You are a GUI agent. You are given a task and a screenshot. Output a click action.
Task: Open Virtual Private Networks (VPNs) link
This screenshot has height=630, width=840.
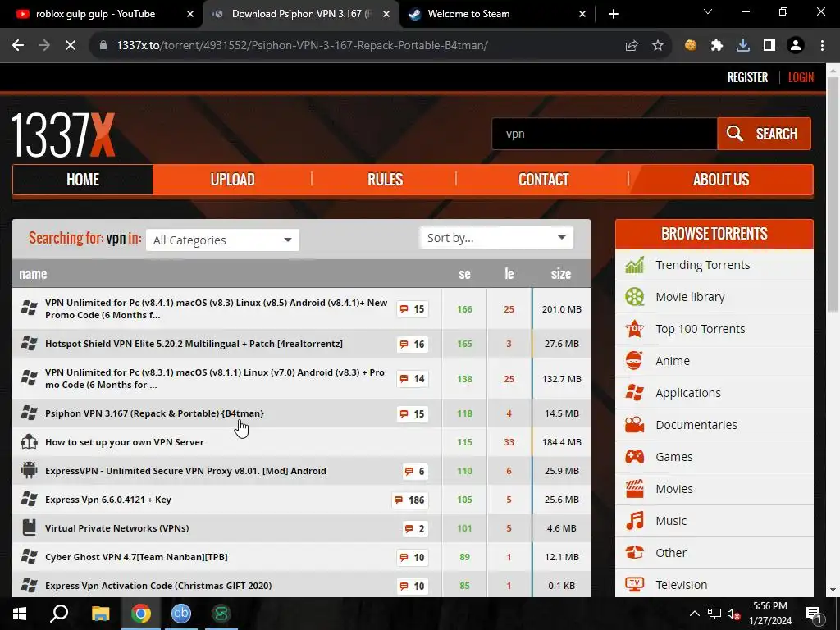pyautogui.click(x=116, y=528)
